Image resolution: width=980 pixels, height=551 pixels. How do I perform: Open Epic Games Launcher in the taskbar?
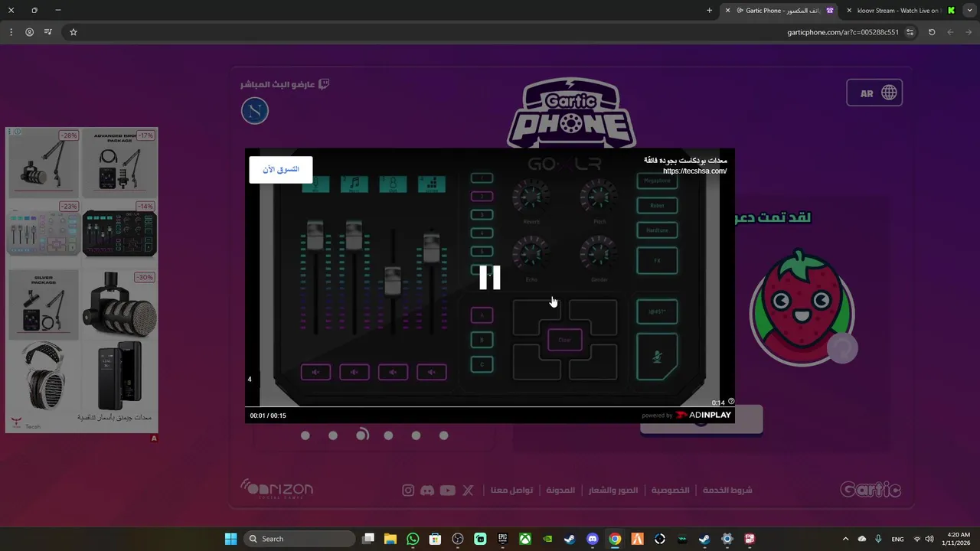(502, 539)
